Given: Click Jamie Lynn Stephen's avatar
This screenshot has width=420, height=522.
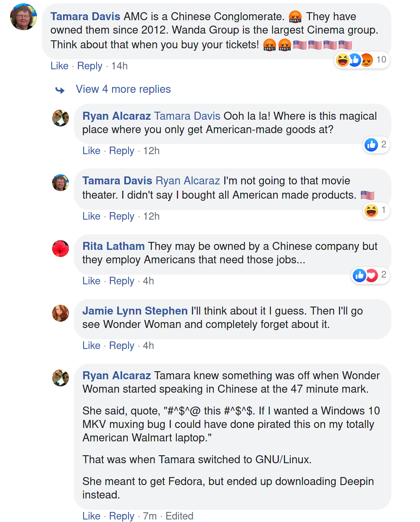Looking at the screenshot, I should tap(60, 313).
